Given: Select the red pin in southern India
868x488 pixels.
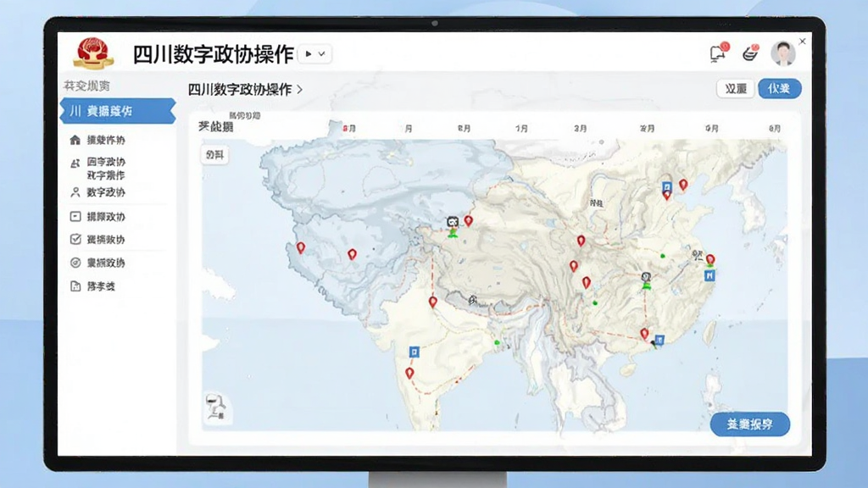Looking at the screenshot, I should 409,374.
